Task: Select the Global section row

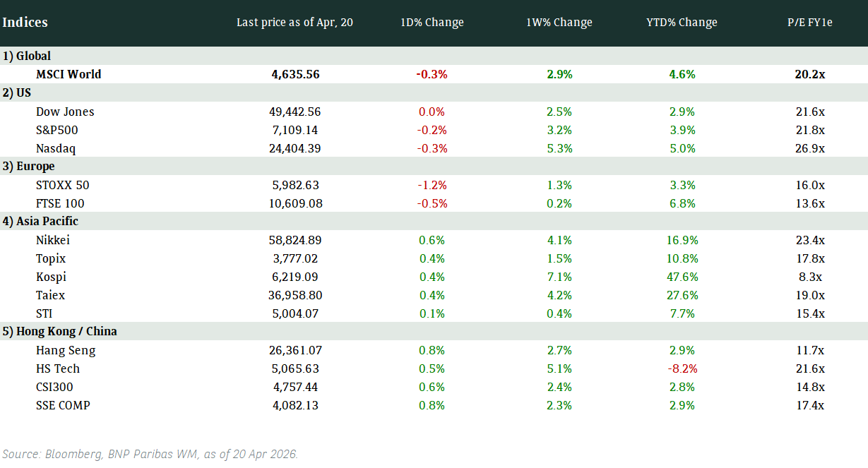Action: (27, 56)
